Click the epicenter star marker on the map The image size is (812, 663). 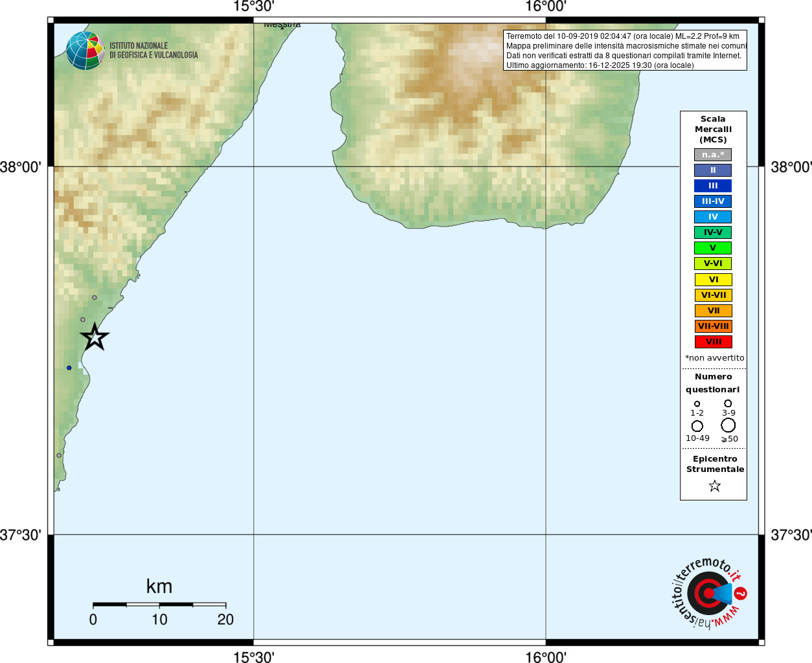pyautogui.click(x=95, y=337)
